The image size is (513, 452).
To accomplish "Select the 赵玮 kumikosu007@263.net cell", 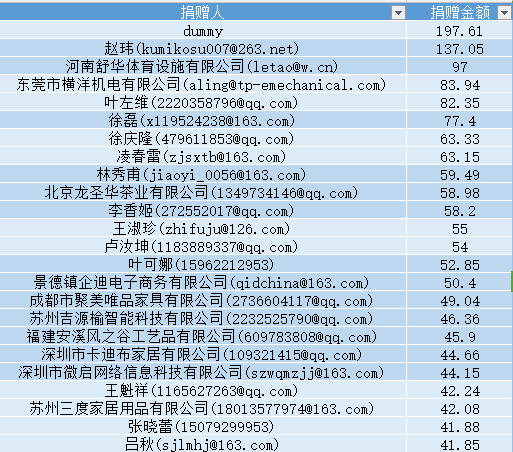I will pos(203,49).
